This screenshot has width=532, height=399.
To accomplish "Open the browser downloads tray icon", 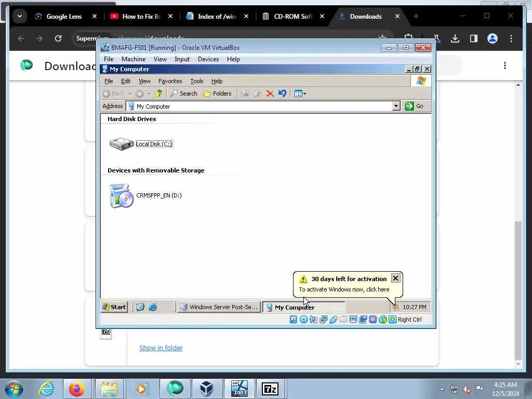I will click(455, 38).
